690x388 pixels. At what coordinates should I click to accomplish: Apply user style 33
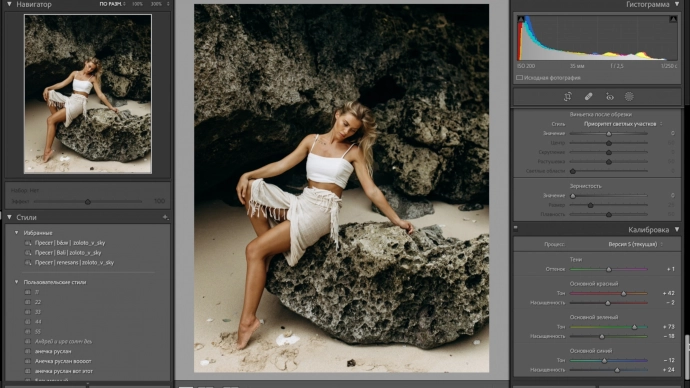pyautogui.click(x=38, y=312)
